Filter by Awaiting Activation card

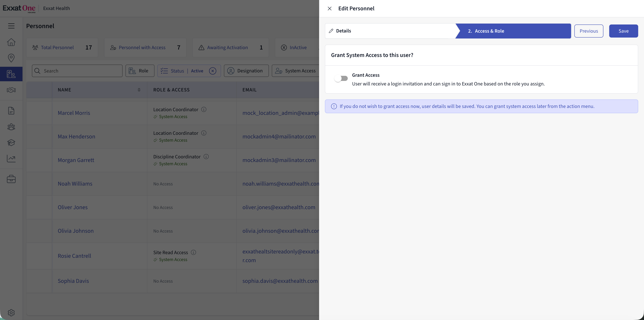click(x=230, y=48)
